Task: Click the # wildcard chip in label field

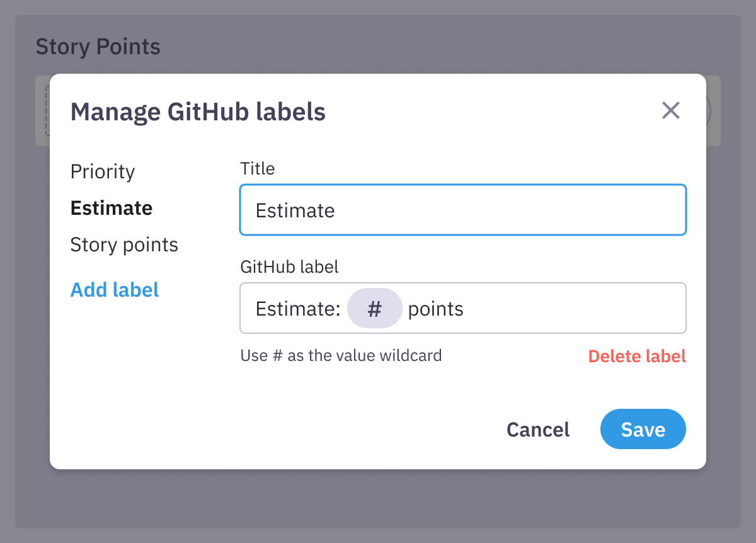Action: click(375, 308)
